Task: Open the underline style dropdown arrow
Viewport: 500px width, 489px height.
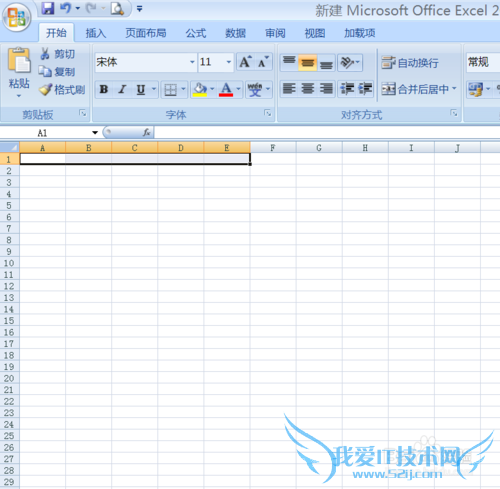Action: (154, 89)
